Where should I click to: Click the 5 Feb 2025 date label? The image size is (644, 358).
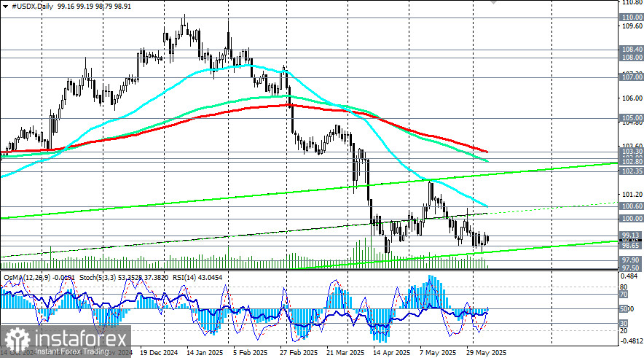point(250,353)
